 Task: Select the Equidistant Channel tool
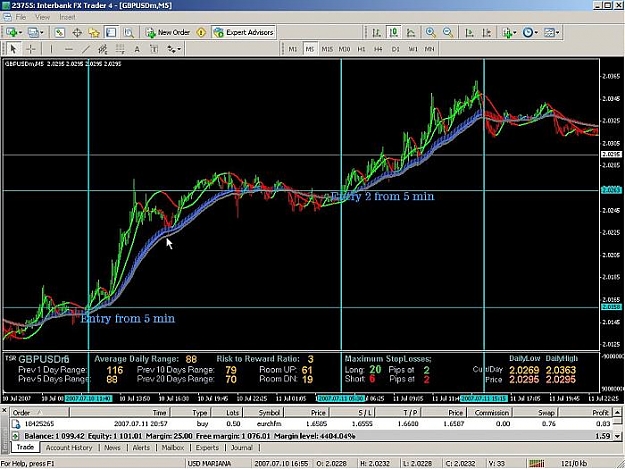102,49
